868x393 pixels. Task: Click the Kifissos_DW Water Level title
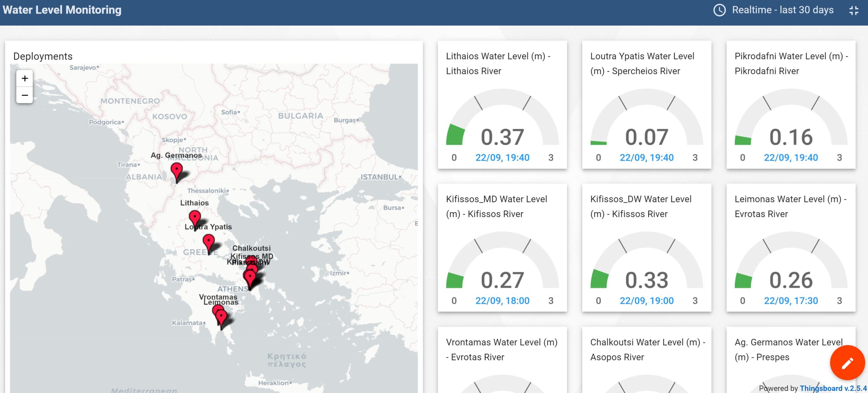coord(641,206)
